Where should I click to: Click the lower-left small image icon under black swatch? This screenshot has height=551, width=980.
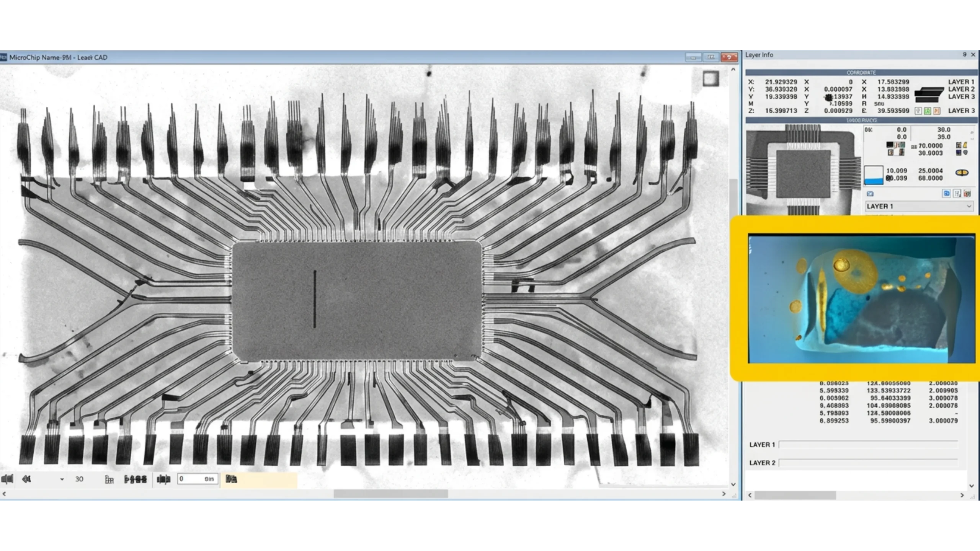pos(890,152)
